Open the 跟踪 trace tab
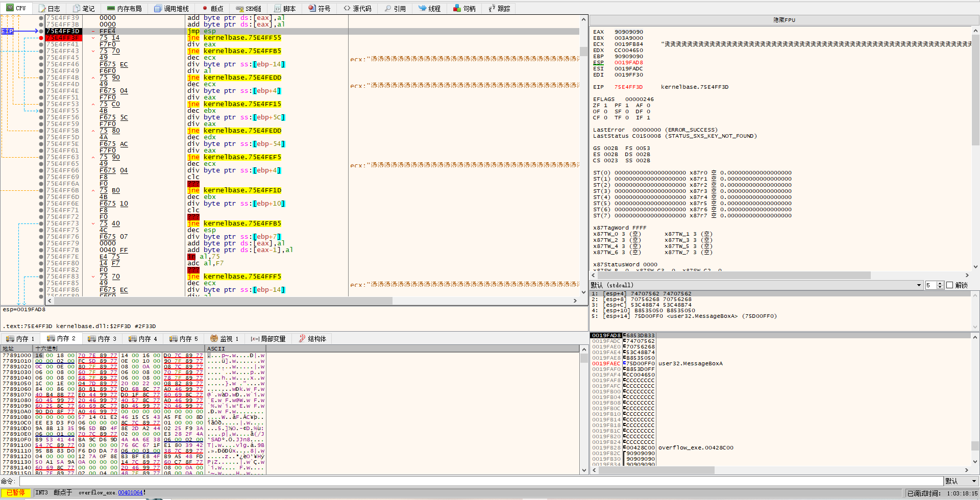 pos(499,9)
